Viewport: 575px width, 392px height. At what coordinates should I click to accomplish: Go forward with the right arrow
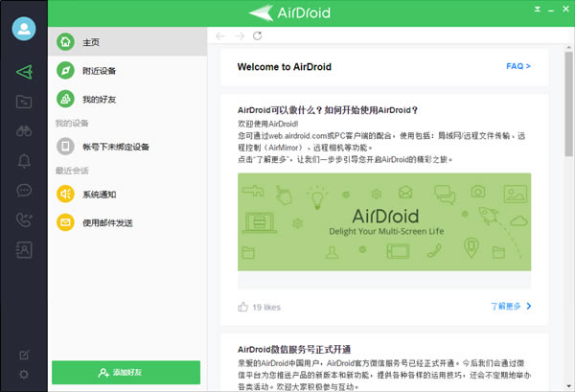[240, 35]
